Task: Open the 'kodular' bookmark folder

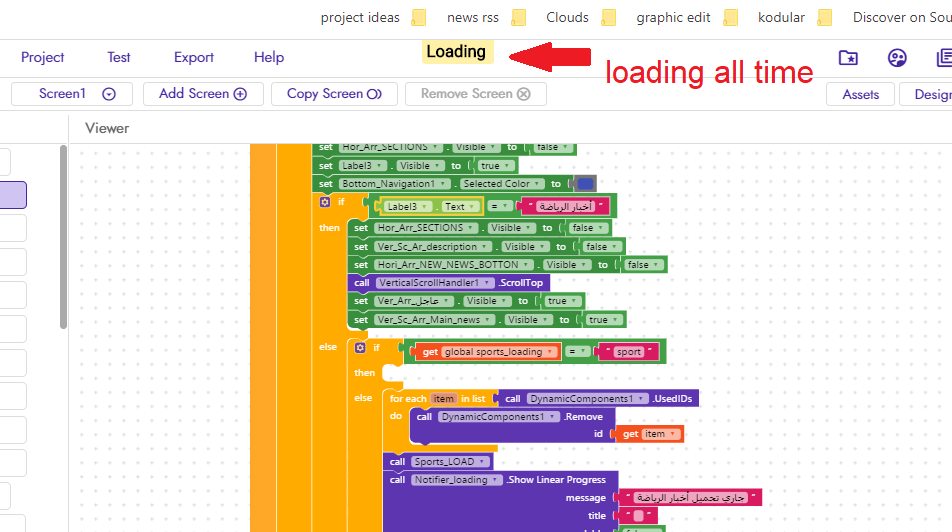Action: point(794,18)
